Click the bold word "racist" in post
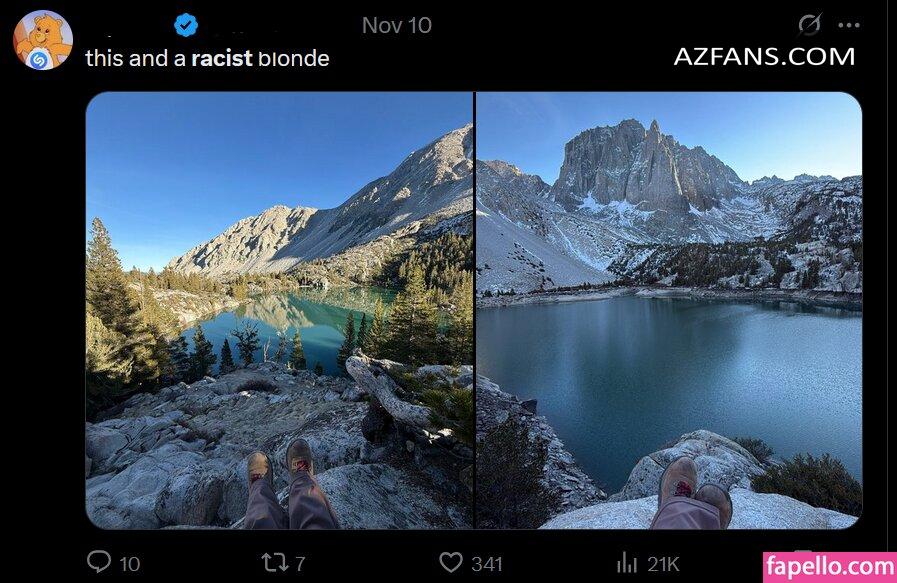The height and width of the screenshot is (583, 897). (x=222, y=58)
